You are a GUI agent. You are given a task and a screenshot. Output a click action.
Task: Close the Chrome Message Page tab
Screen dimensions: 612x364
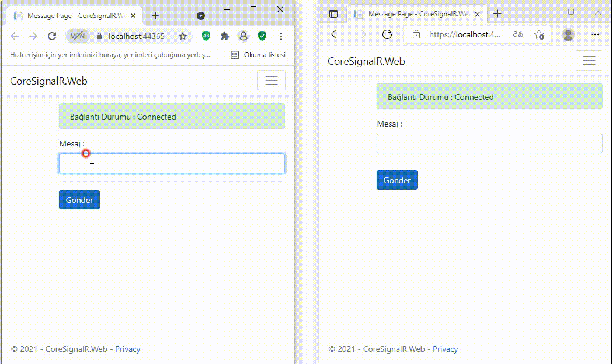(x=133, y=16)
